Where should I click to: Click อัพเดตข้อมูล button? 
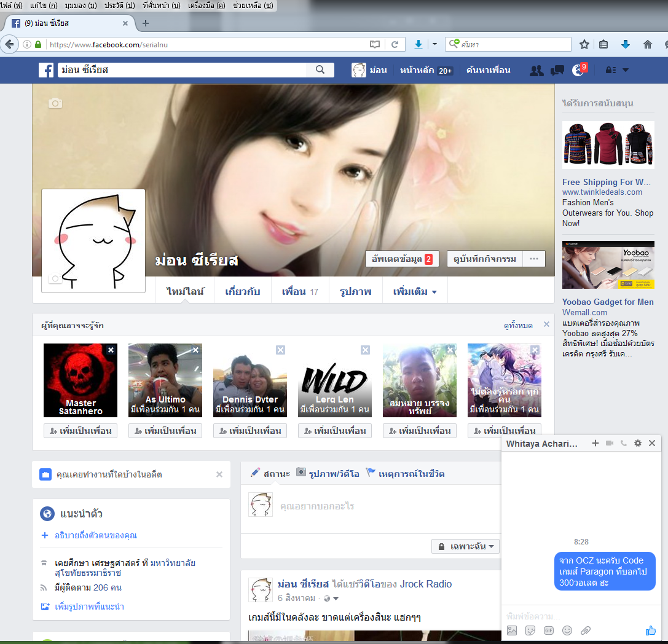(402, 259)
